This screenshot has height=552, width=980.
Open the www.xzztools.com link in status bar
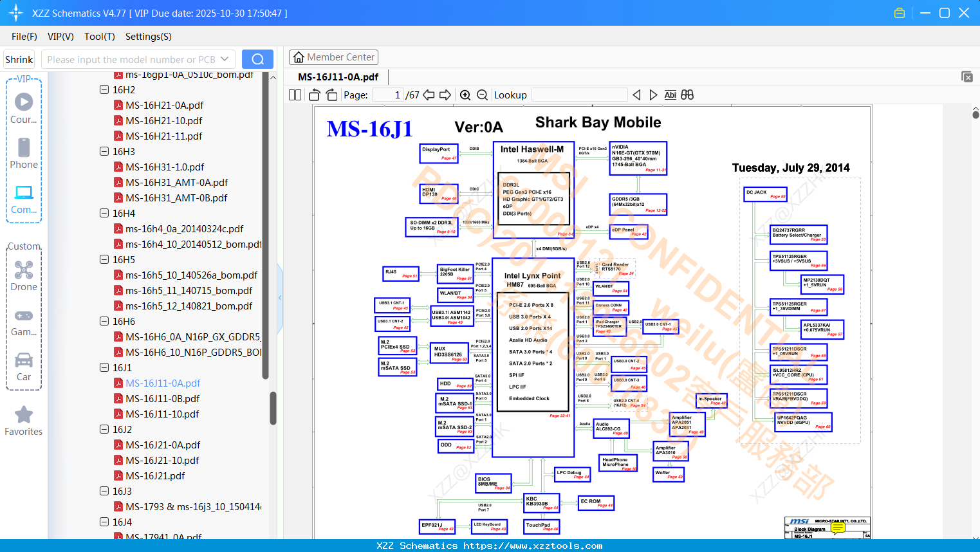(533, 546)
